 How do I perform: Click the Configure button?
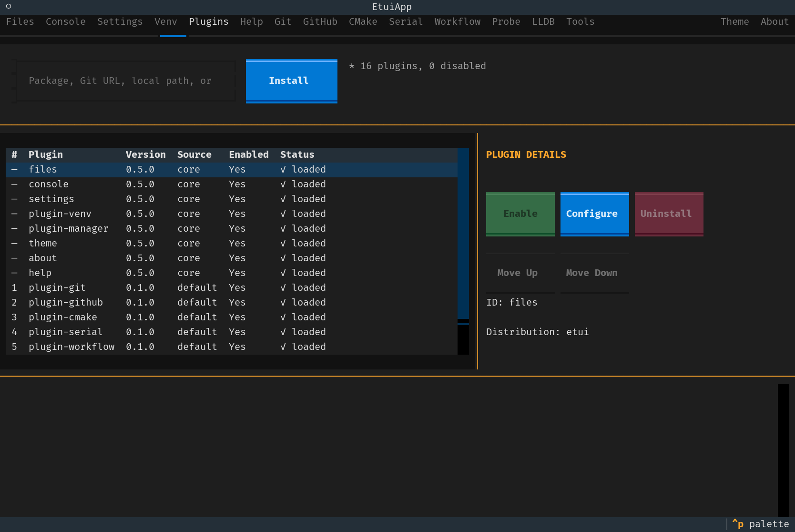pos(595,214)
